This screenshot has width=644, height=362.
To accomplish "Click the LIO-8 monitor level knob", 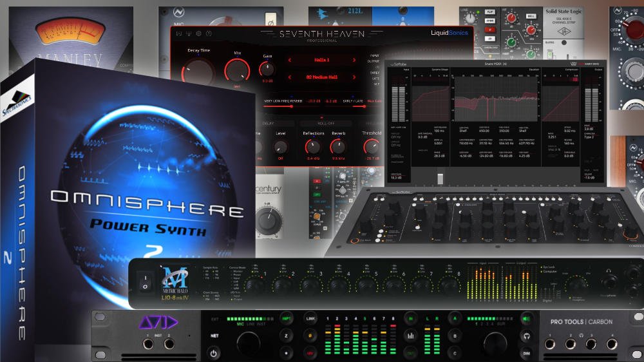I will click(x=576, y=284).
